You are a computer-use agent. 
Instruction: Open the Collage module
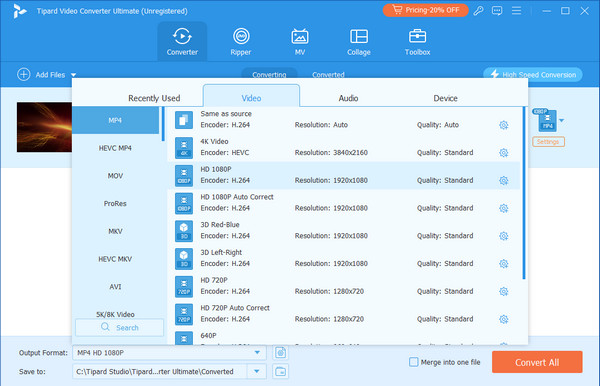tap(359, 41)
